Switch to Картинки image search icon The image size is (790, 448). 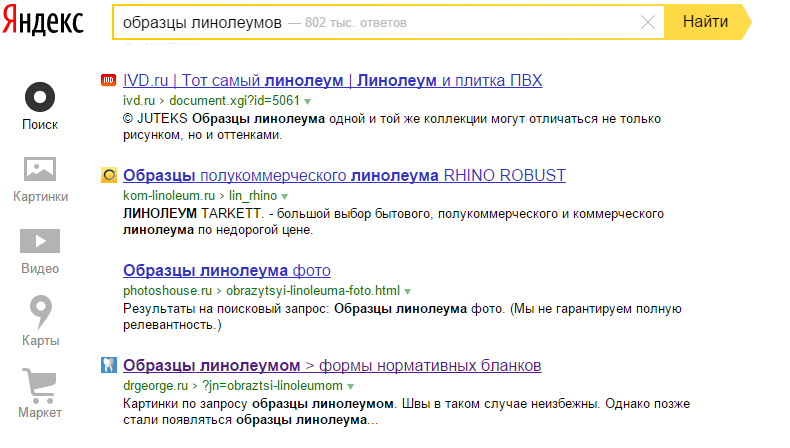(40, 169)
